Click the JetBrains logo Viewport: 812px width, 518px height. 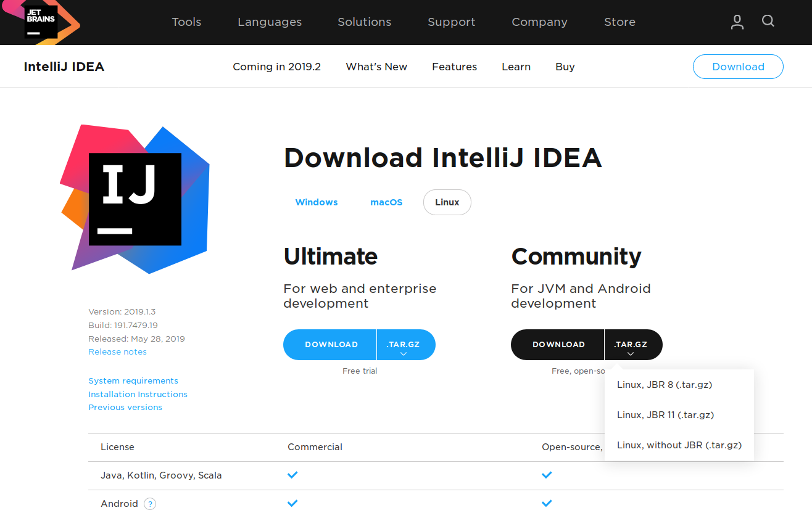(x=42, y=22)
